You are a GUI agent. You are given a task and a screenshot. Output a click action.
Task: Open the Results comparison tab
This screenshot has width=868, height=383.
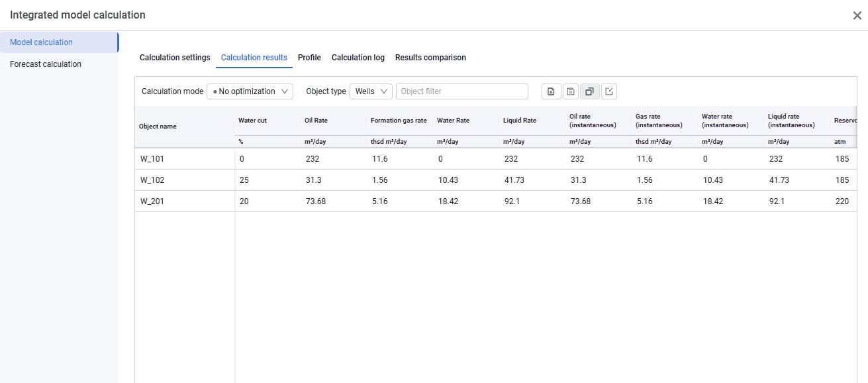point(430,58)
